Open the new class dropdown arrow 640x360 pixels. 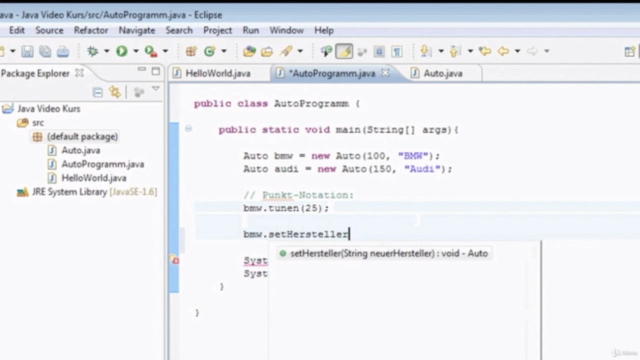224,51
